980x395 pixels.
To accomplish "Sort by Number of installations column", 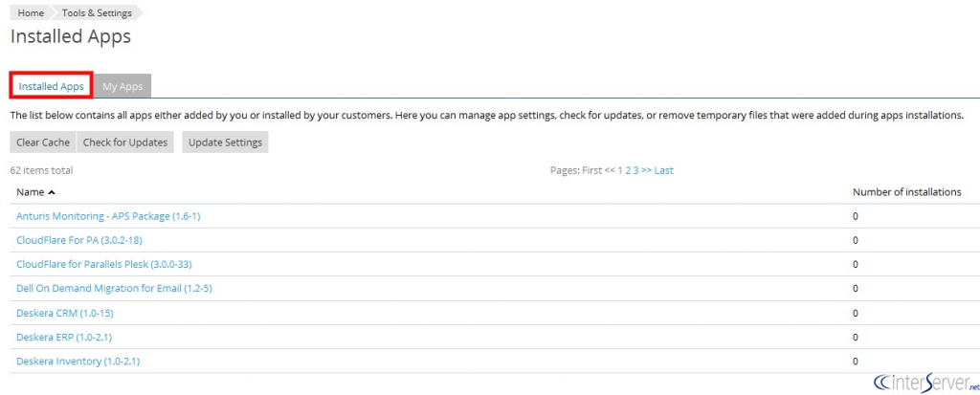I will [x=907, y=192].
